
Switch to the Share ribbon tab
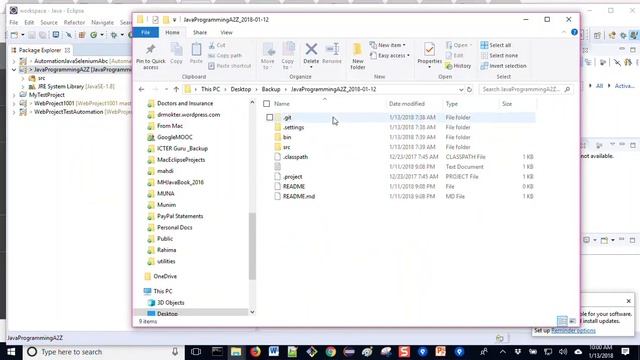[200, 32]
